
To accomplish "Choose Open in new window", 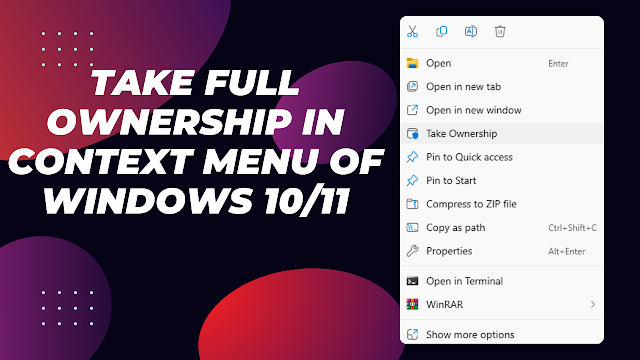I will click(x=502, y=110).
